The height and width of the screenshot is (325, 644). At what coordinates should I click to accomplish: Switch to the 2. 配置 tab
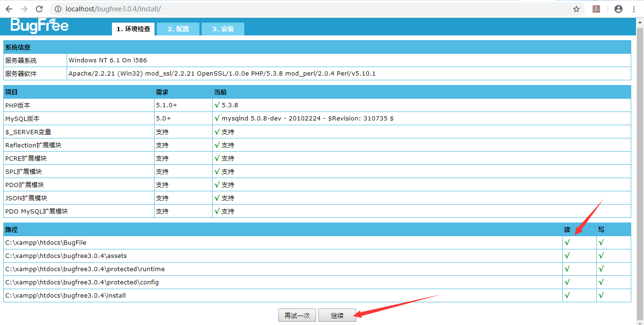pyautogui.click(x=178, y=29)
